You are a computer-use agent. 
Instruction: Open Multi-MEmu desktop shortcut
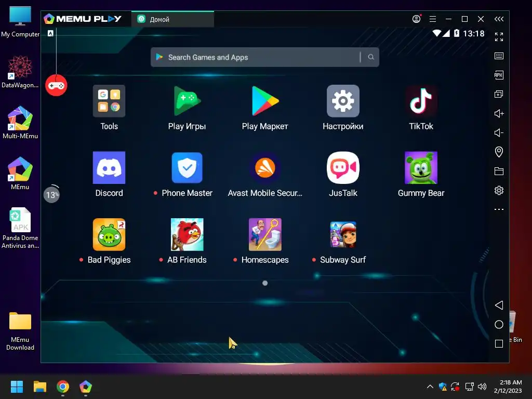(20, 123)
